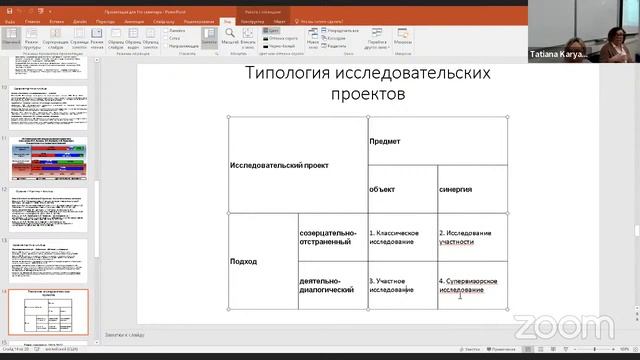The width and height of the screenshot is (640, 360).
Task: Select Black and White (Черно-белый) mode
Action: pyautogui.click(x=279, y=46)
